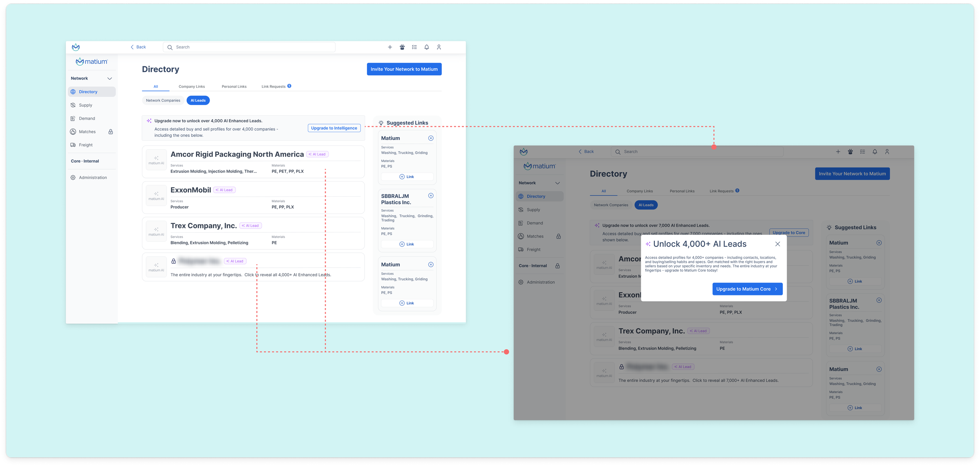Open Amcor Rigid Packaging North America lead
This screenshot has width=980, height=466.
point(237,154)
